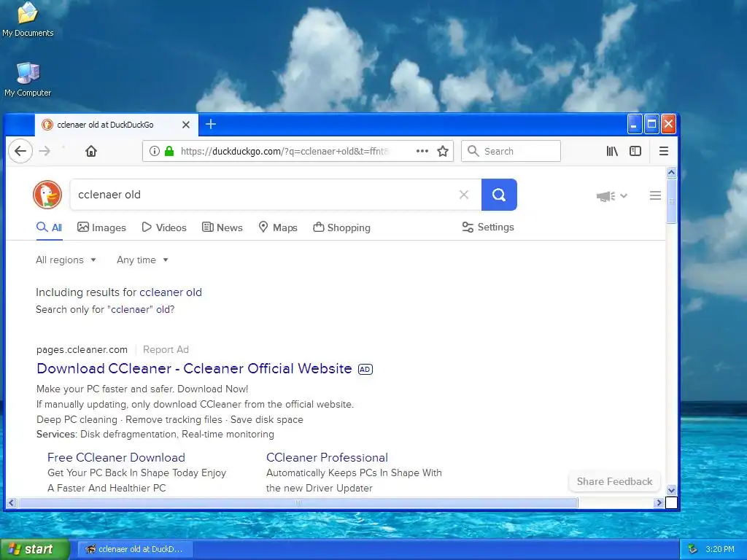The height and width of the screenshot is (560, 747).
Task: Select My Computer desktop icon
Action: [28, 79]
